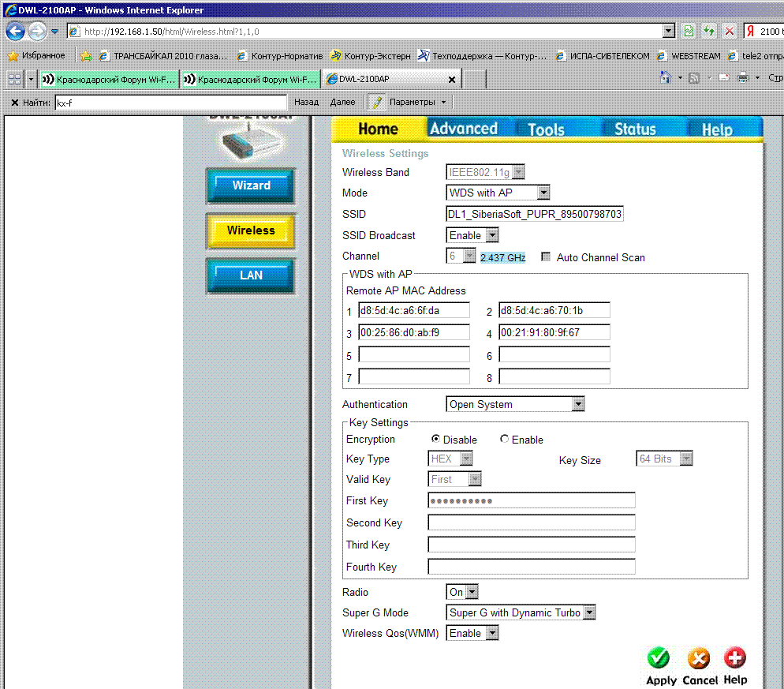Screen dimensions: 784x689
Task: Click the browser Forward arrow button
Action: [37, 31]
